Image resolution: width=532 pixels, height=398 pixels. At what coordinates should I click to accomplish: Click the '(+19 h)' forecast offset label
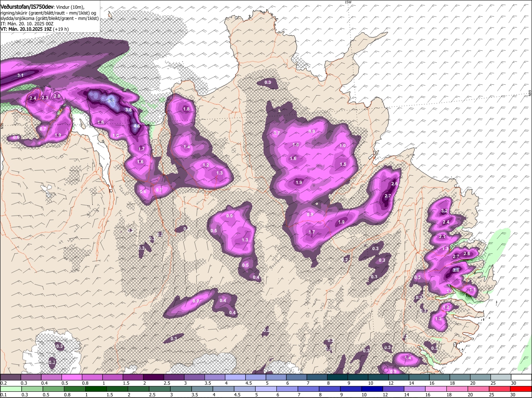click(60, 29)
